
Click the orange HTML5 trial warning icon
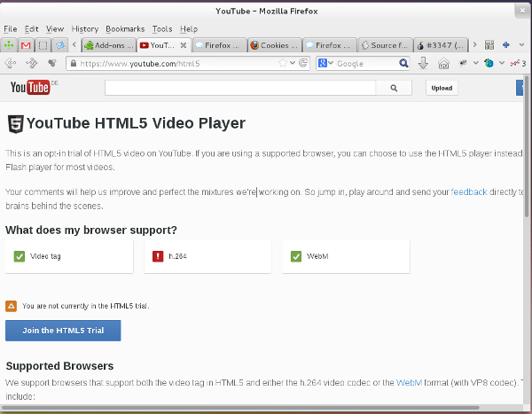(12, 306)
